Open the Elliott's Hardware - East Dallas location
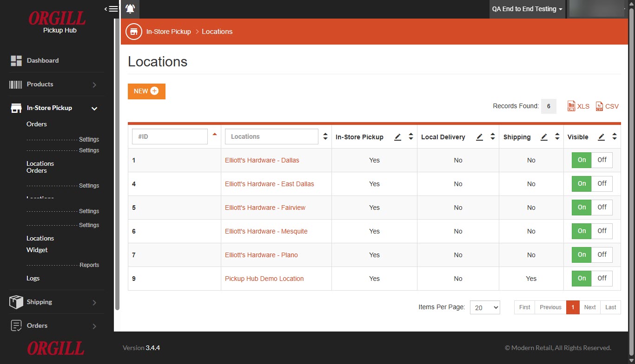Viewport: 635px width, 364px height. point(270,184)
